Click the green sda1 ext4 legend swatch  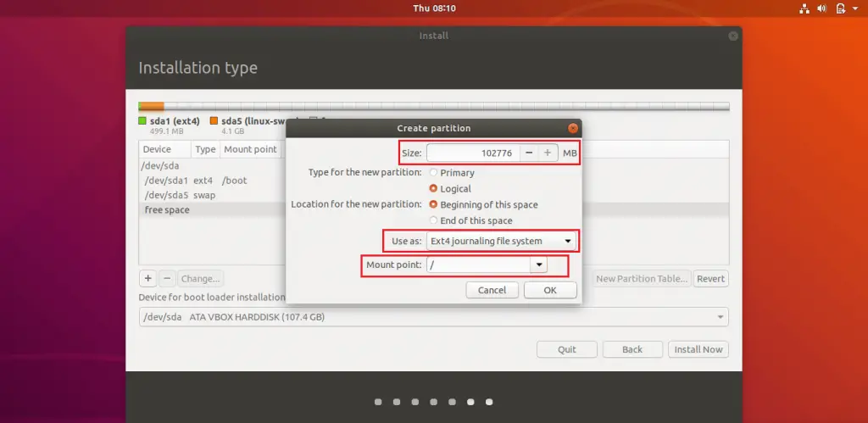[x=142, y=120]
